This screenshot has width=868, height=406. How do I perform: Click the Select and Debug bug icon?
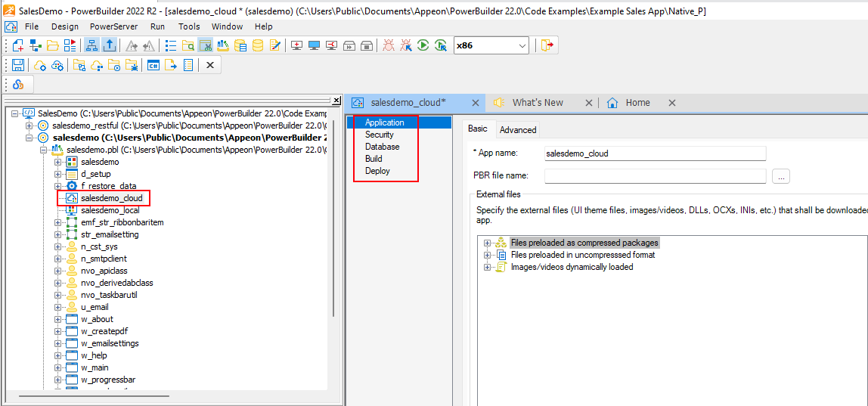pyautogui.click(x=406, y=45)
